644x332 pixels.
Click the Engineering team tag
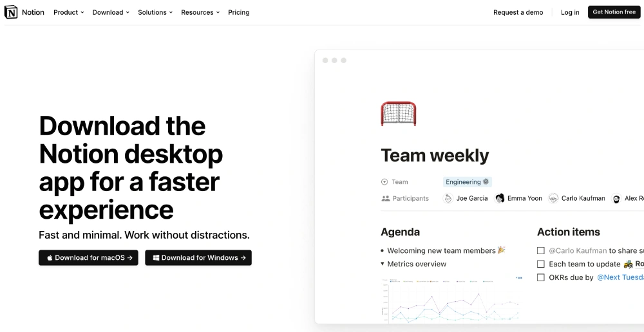[468, 182]
